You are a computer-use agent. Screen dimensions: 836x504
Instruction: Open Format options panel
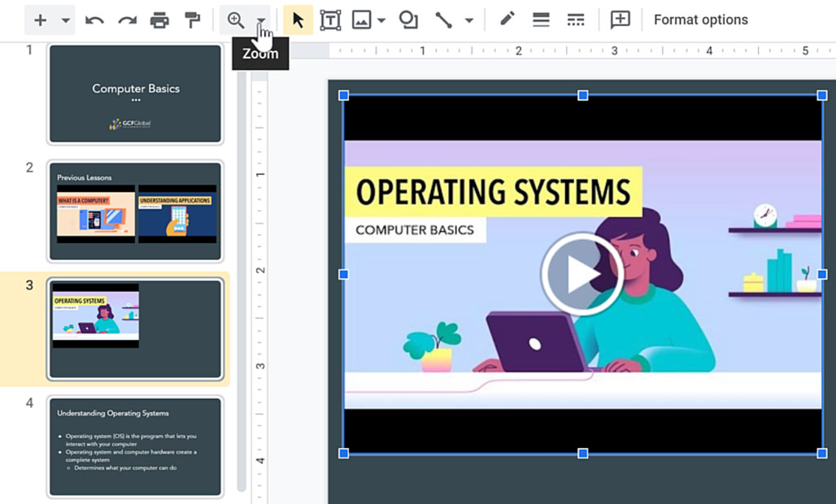[700, 20]
